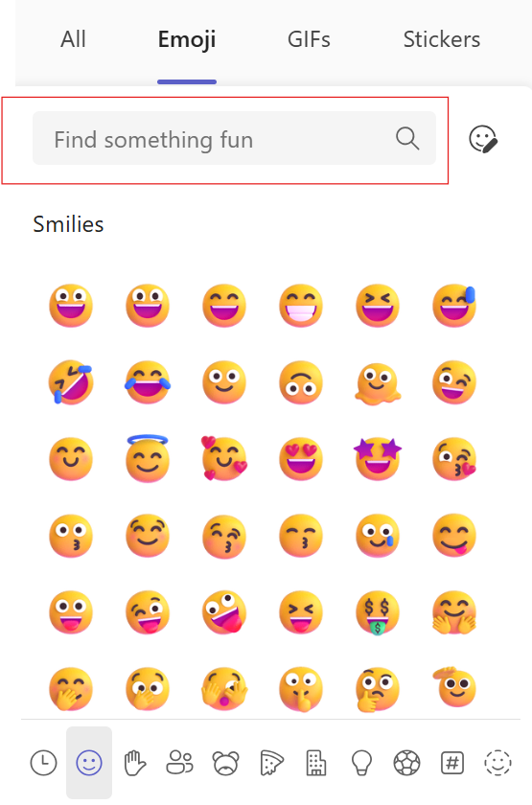
Task: Open the symbols hashtag category icon
Action: coord(452,763)
